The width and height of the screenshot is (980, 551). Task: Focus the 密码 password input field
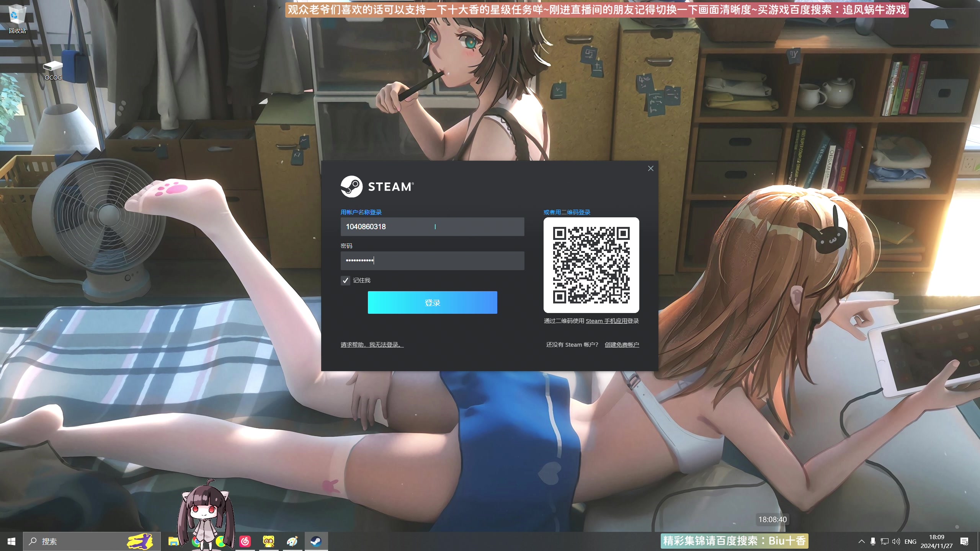click(x=432, y=261)
